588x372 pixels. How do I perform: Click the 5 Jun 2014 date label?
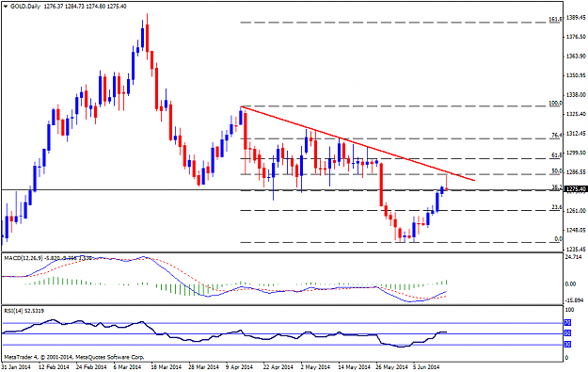click(x=426, y=366)
